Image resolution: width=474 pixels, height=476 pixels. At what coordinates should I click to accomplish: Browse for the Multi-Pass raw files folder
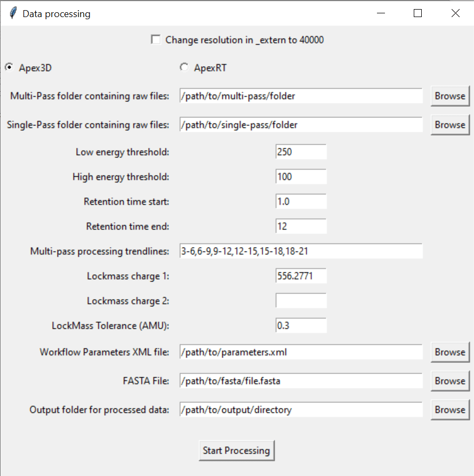449,96
